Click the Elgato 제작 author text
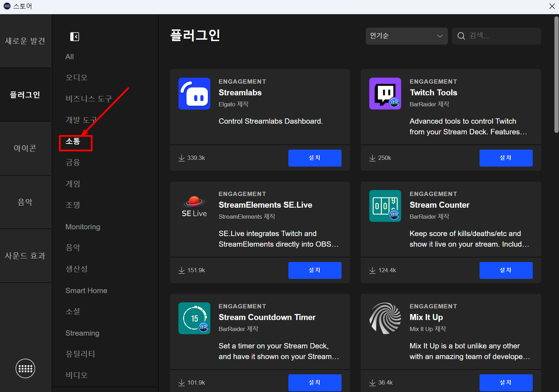 [234, 104]
